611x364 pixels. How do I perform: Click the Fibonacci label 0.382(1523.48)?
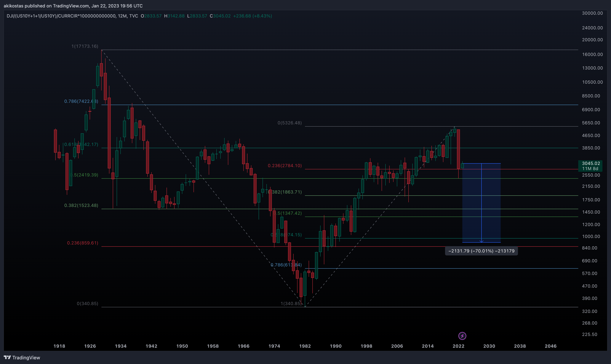point(81,205)
